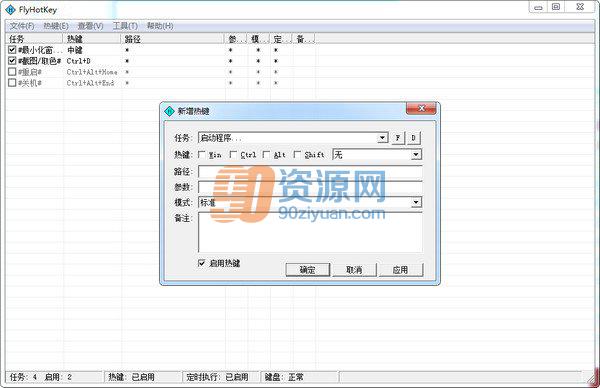Click the 热键: 已启用 status bar entry
Image resolution: width=600 pixels, height=388 pixels.
pyautogui.click(x=142, y=377)
